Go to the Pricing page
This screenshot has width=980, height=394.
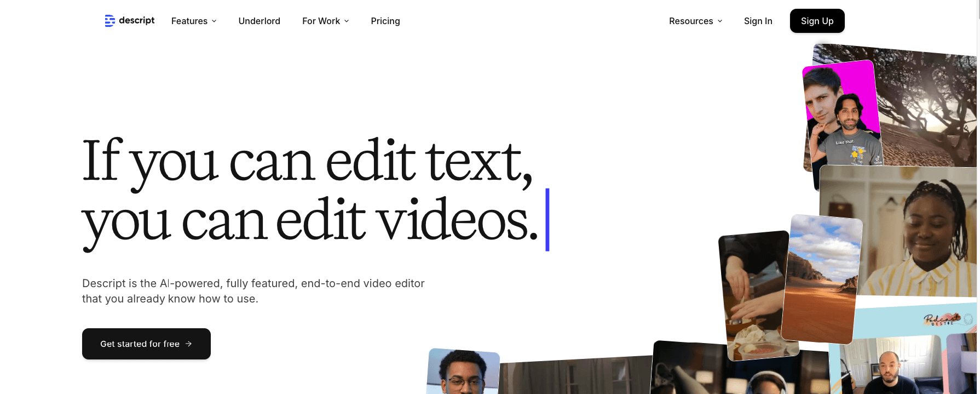[385, 21]
